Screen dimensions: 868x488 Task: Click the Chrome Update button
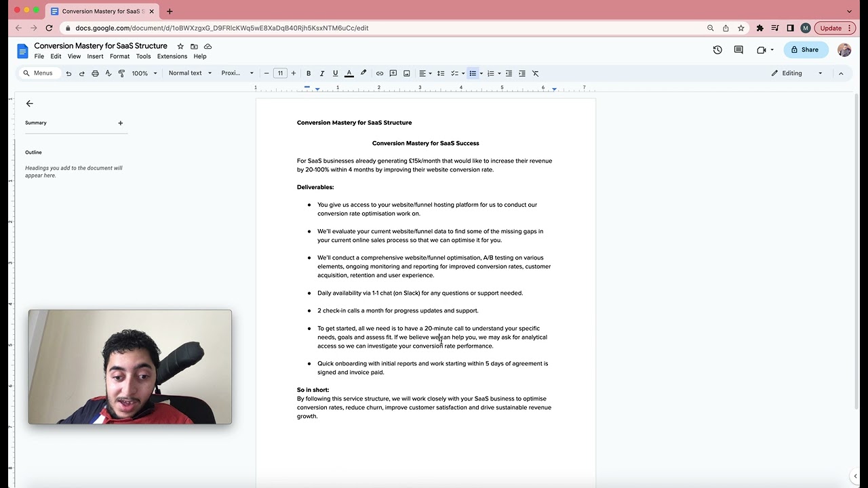835,28
